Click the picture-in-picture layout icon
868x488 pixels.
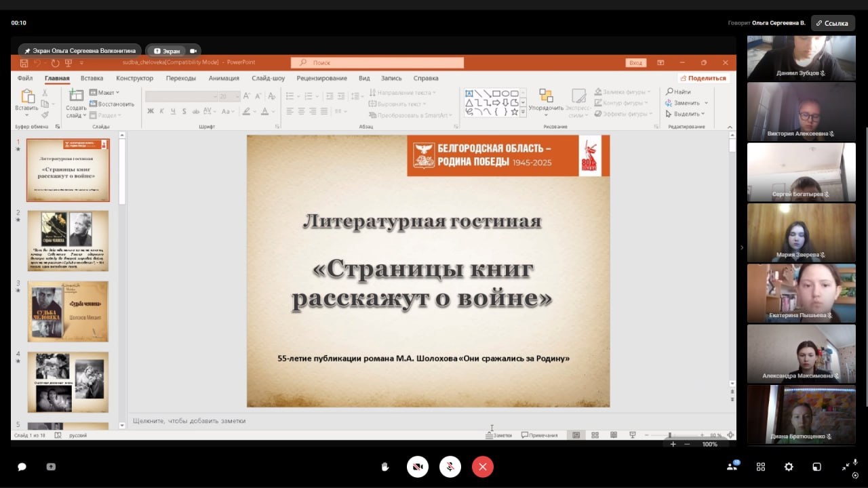817,467
